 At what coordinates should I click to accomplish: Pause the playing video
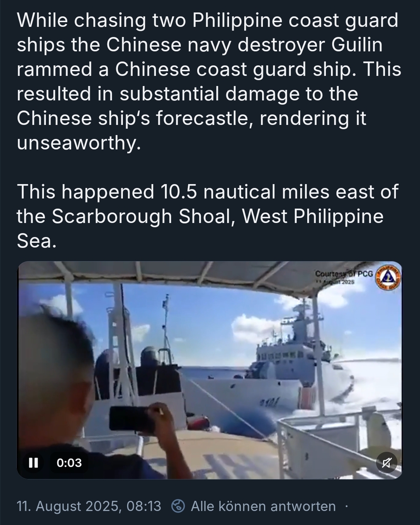click(33, 462)
